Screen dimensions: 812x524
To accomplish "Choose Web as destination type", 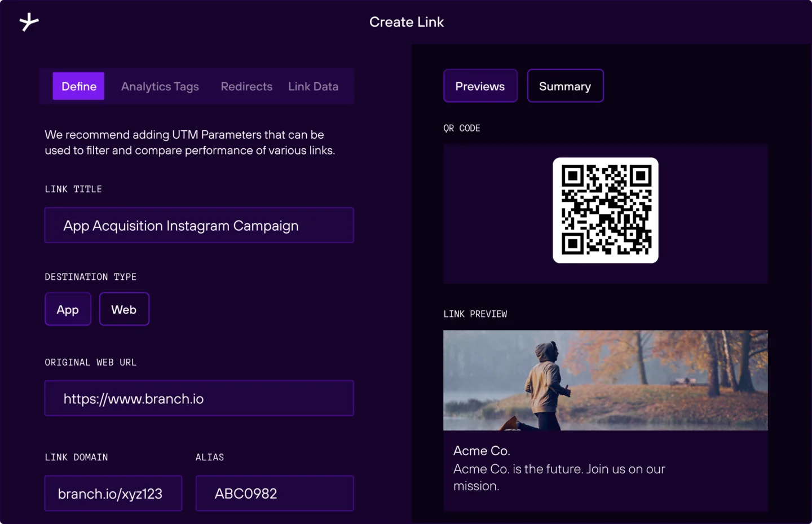I will [x=124, y=309].
